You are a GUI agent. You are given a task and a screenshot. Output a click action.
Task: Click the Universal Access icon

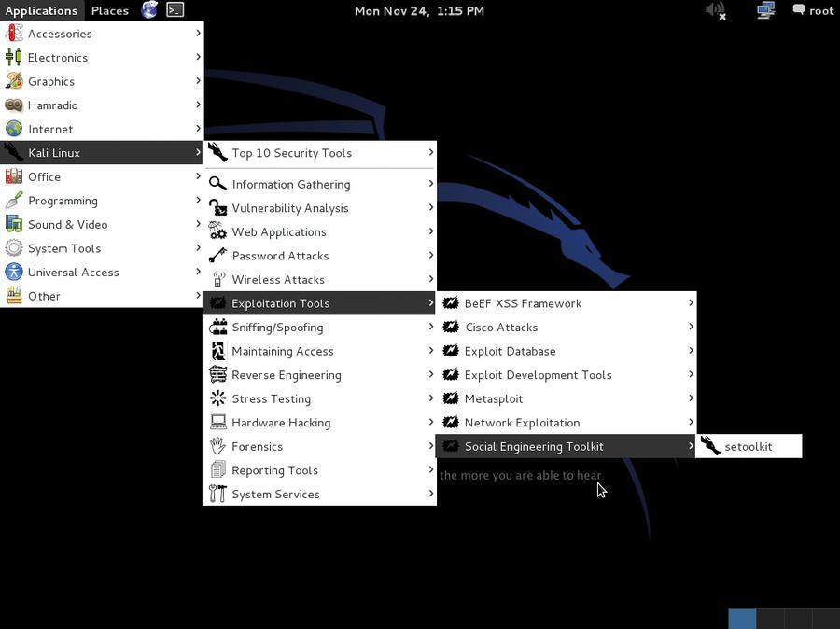14,272
